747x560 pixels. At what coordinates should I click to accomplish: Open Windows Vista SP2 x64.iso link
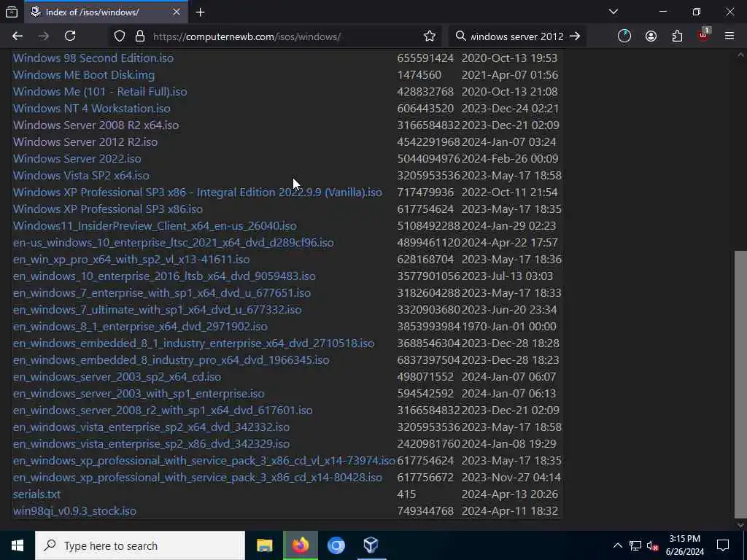pos(81,175)
